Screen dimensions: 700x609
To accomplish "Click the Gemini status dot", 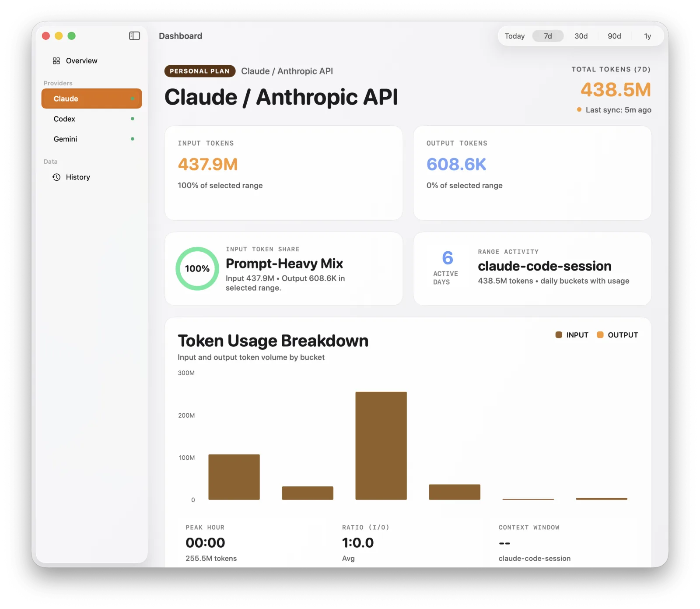I will point(132,139).
